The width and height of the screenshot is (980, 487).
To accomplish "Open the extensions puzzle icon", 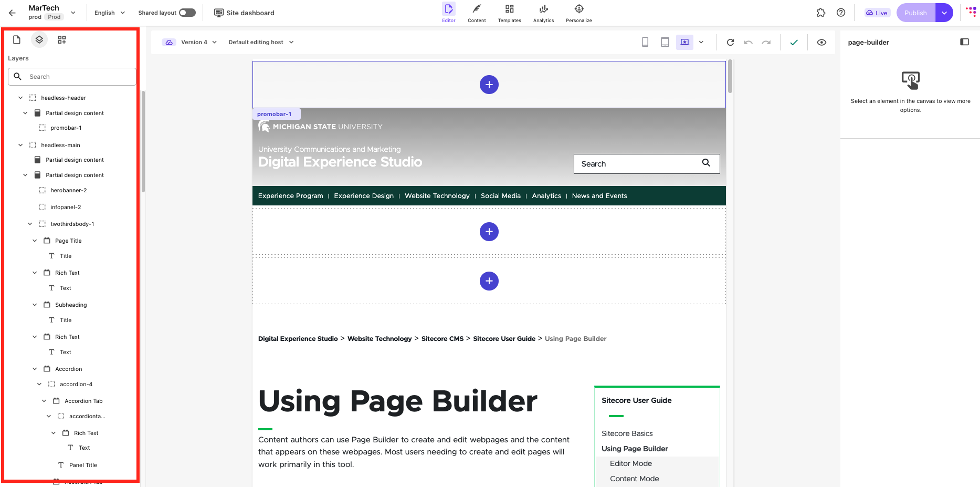I will (x=821, y=13).
